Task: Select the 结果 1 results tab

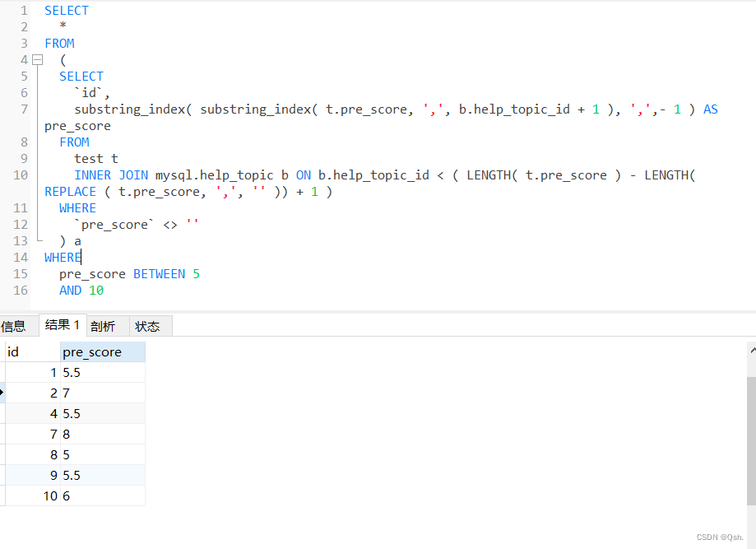Action: click(62, 324)
